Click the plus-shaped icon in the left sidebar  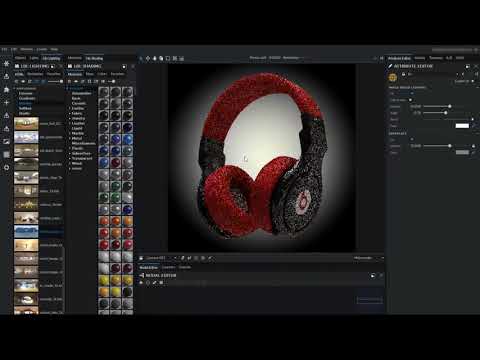pyautogui.click(x=6, y=103)
